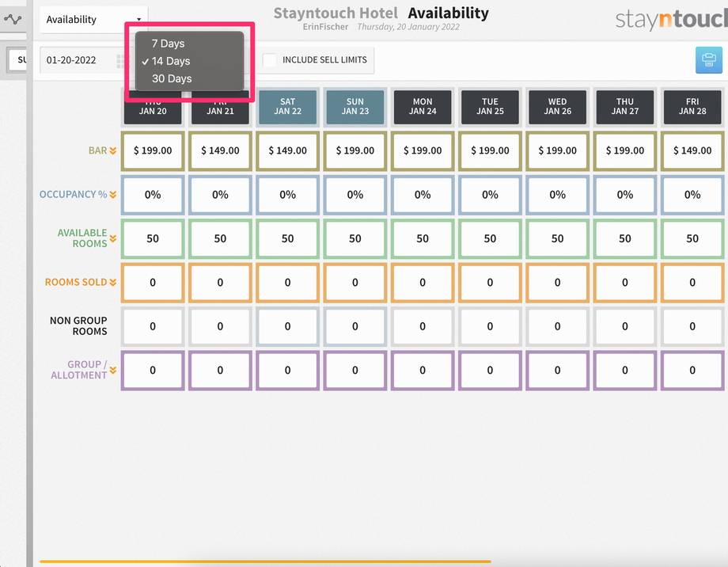Viewport: 728px width, 567px height.
Task: Click the horizontal scrollbar at the bottom
Action: coord(266,561)
